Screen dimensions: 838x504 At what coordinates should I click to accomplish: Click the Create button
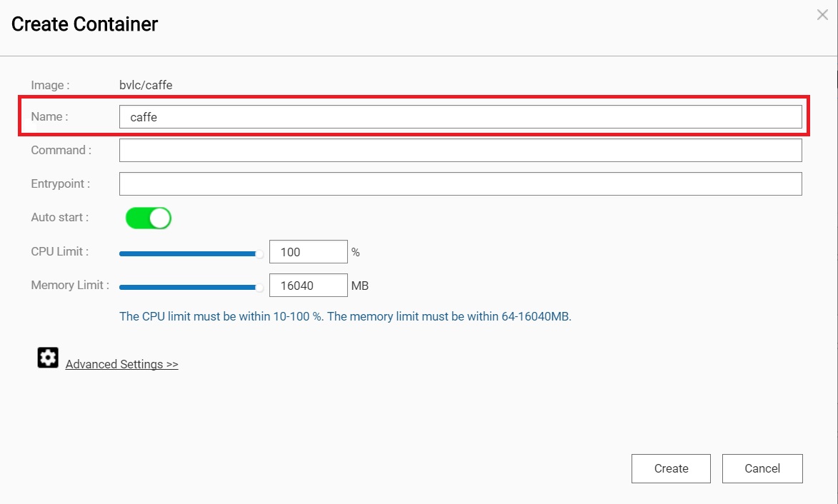[671, 468]
